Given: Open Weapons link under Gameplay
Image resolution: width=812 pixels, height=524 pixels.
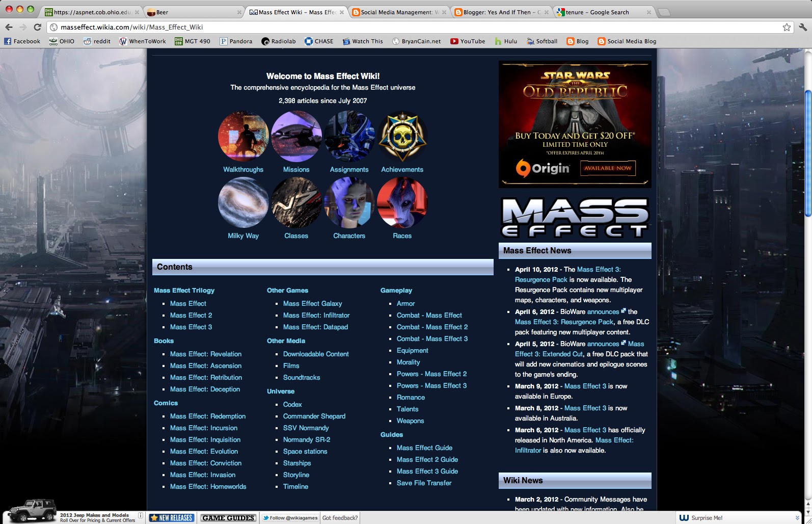Looking at the screenshot, I should (x=410, y=421).
